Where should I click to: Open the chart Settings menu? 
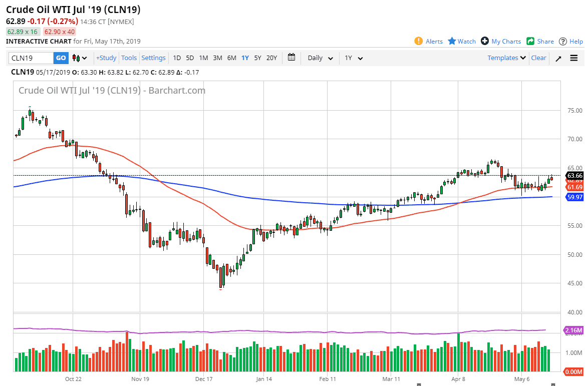[x=153, y=58]
